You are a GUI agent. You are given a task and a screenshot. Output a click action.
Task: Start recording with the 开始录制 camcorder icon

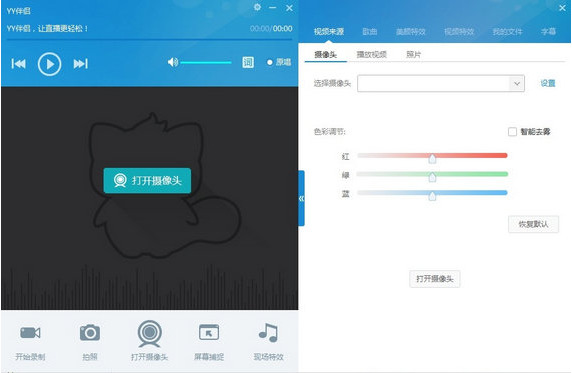(x=30, y=333)
